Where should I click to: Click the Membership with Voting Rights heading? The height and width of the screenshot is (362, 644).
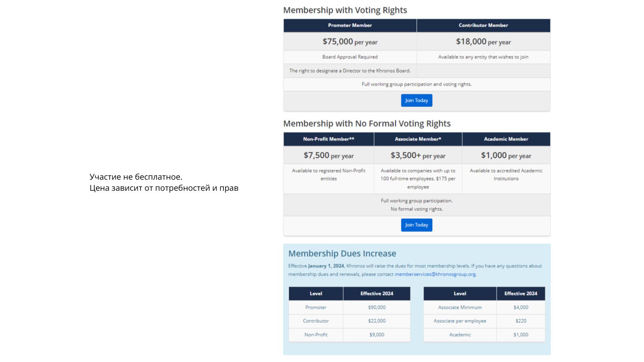[345, 10]
